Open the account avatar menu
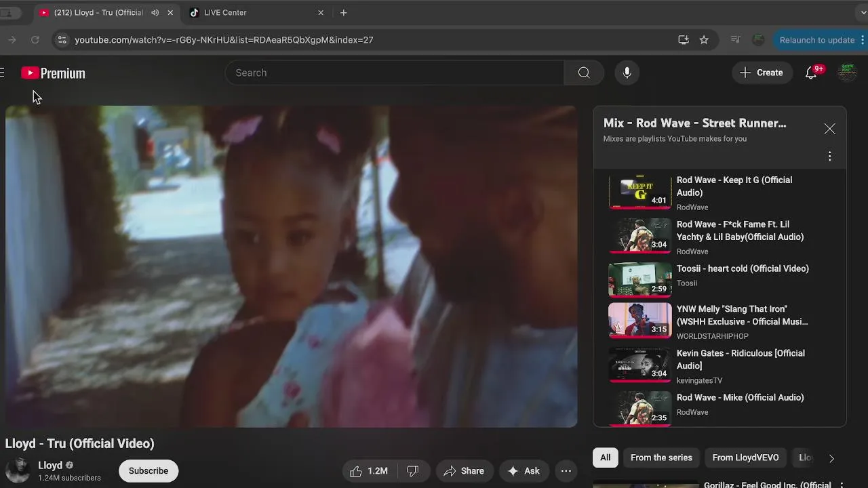 point(846,73)
